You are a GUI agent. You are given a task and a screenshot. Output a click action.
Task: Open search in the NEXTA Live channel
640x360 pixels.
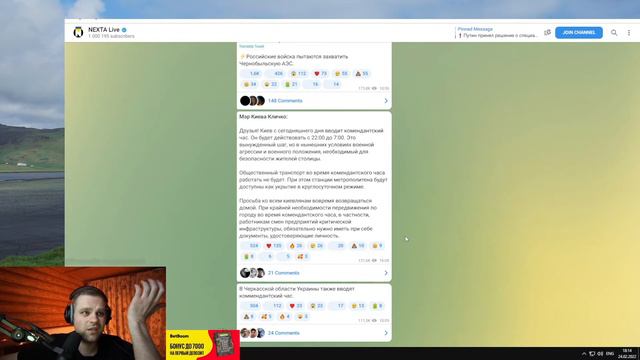tap(614, 33)
